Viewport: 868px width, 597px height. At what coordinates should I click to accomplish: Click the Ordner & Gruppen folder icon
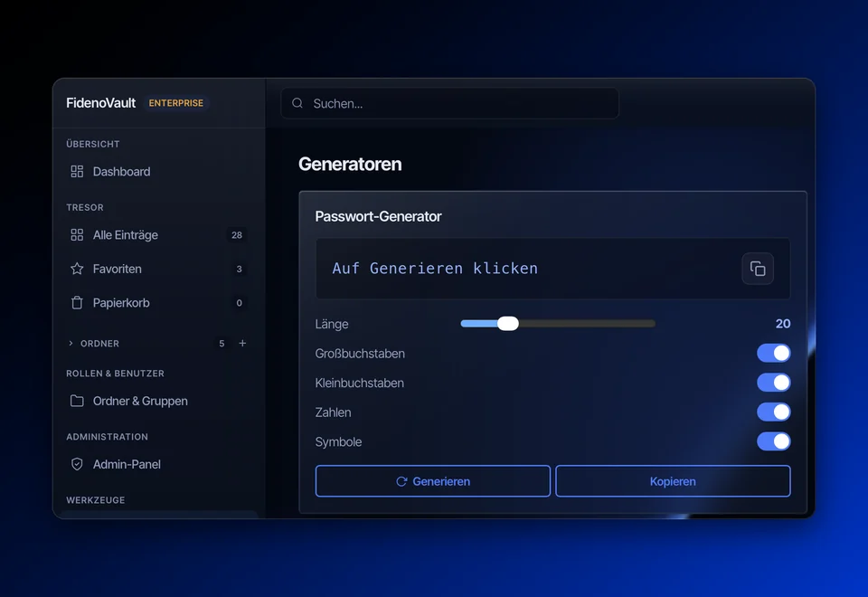[77, 401]
